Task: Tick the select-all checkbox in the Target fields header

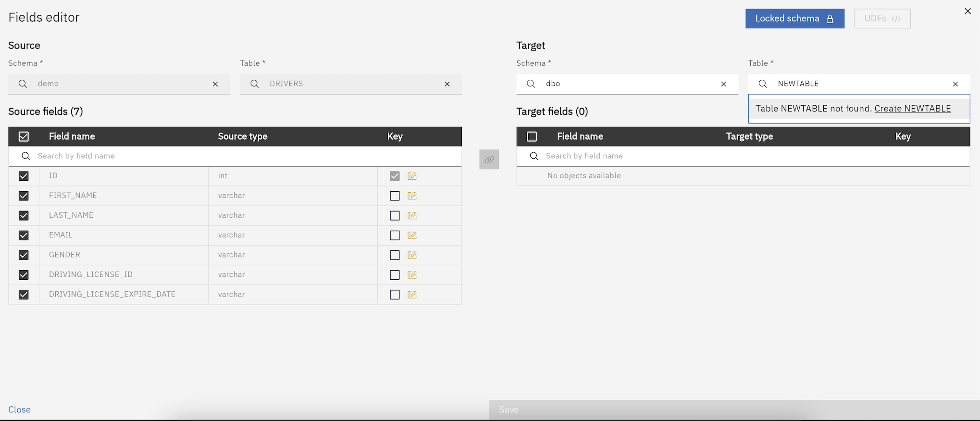Action: [x=532, y=136]
